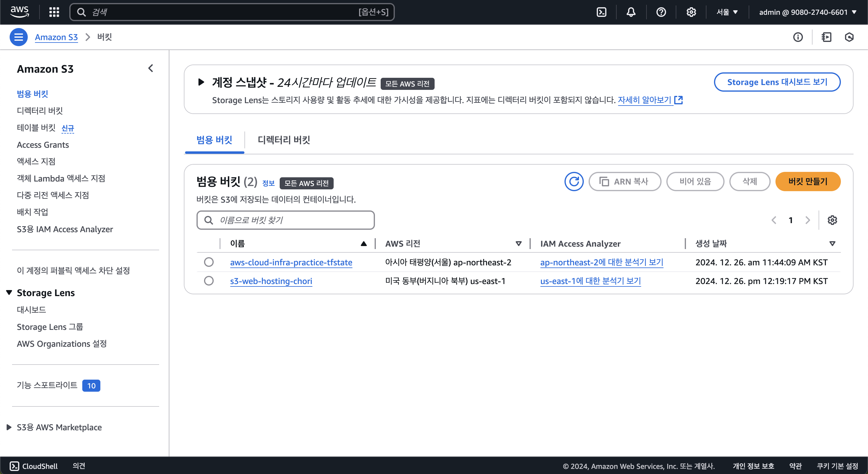Open the Seoul region dropdown
The height and width of the screenshot is (474, 868).
[x=727, y=12]
